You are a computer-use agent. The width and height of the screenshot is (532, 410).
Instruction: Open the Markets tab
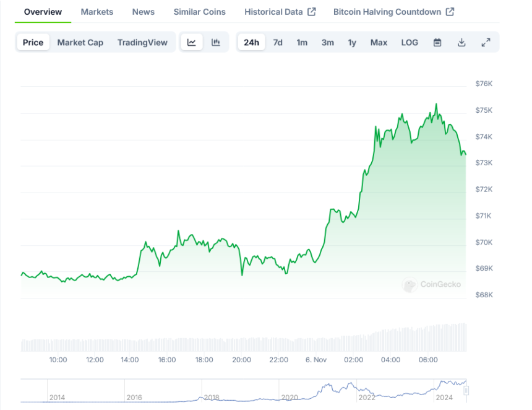97,12
